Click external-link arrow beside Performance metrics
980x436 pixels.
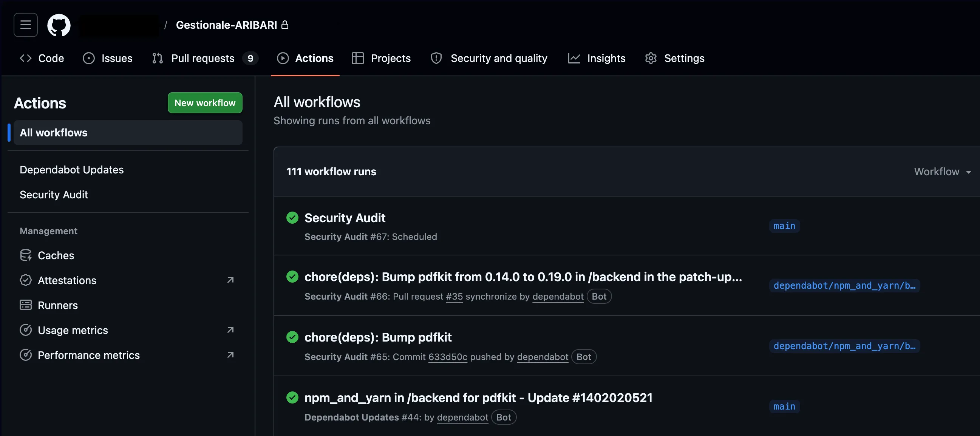click(x=230, y=355)
